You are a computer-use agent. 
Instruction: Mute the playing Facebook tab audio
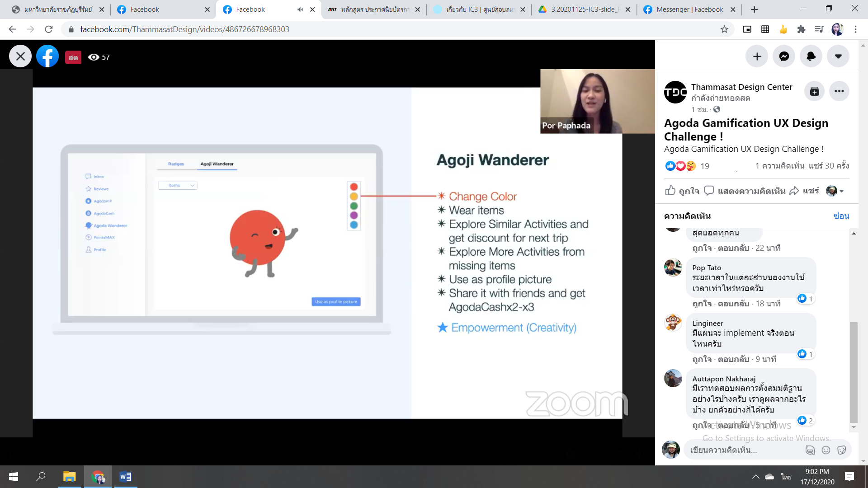(x=300, y=9)
